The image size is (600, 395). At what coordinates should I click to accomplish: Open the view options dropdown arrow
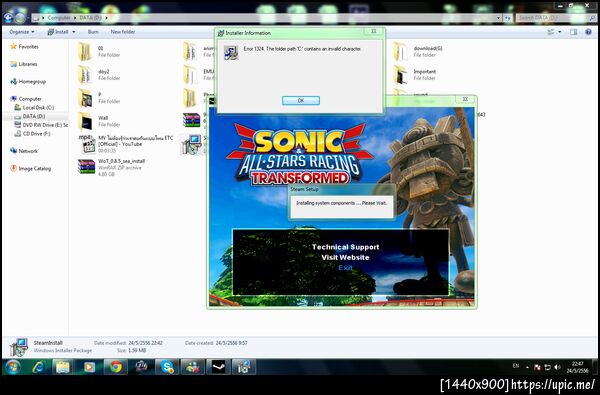(559, 32)
